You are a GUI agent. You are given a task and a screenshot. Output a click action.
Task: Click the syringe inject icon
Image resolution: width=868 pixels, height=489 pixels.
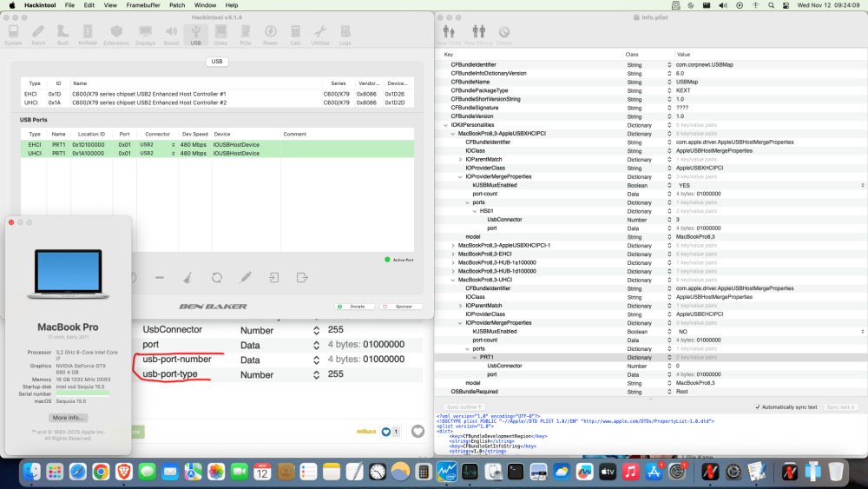coord(246,277)
